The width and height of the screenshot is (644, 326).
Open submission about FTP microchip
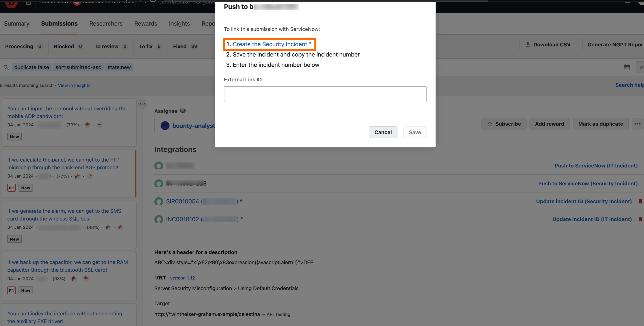pyautogui.click(x=63, y=163)
